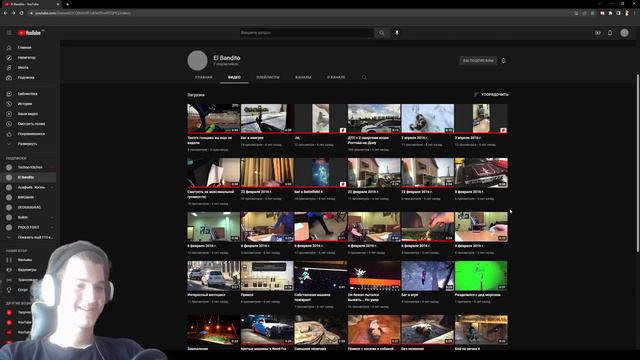Viewport: 640px width, 360px height.
Task: Click the El Bandito channel name heading
Action: pyautogui.click(x=227, y=58)
